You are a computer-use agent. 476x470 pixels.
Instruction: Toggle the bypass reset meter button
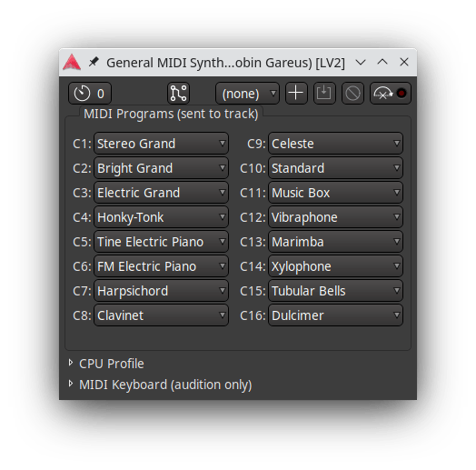(391, 94)
